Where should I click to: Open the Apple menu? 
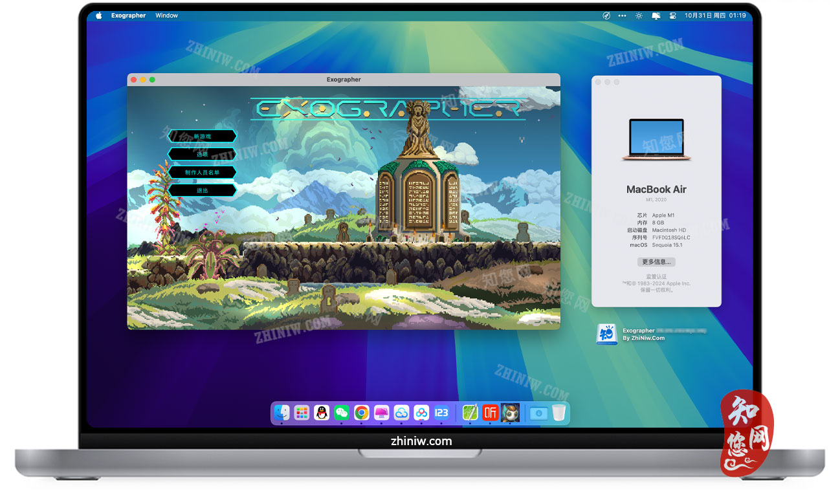click(99, 16)
